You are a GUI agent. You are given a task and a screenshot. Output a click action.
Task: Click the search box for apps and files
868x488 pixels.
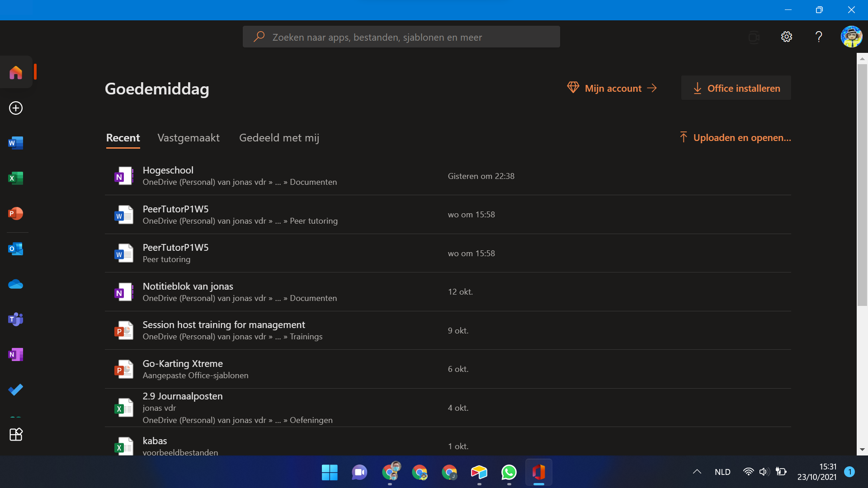pos(401,37)
